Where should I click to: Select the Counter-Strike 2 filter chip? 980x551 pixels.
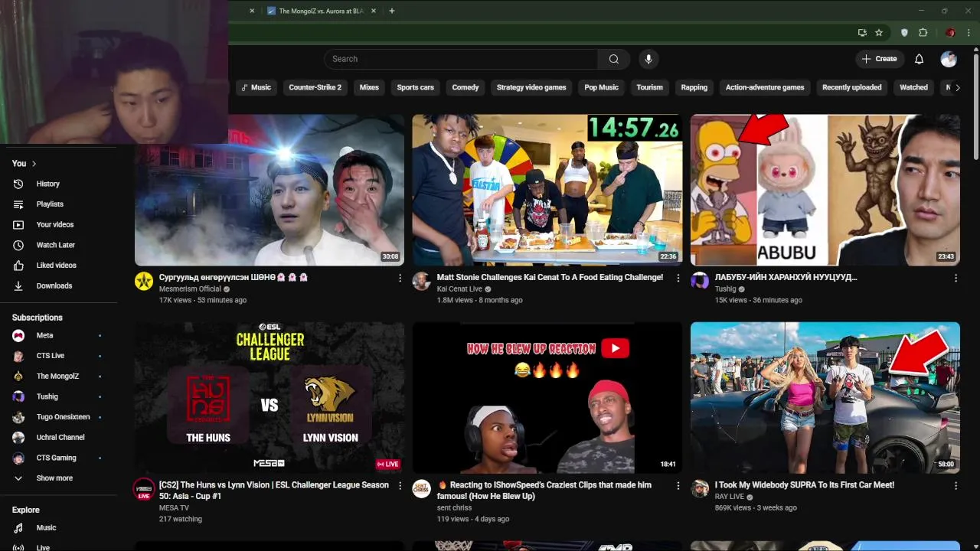[315, 87]
